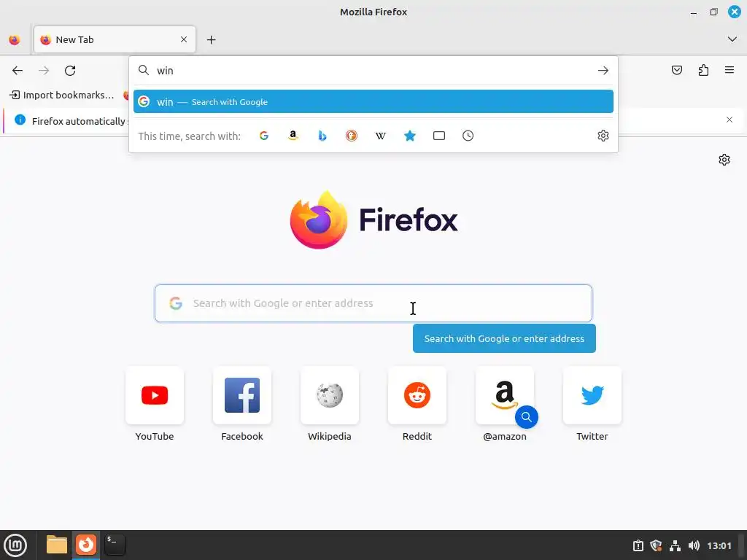
Task: Search this time with Wikipedia icon
Action: 381,136
